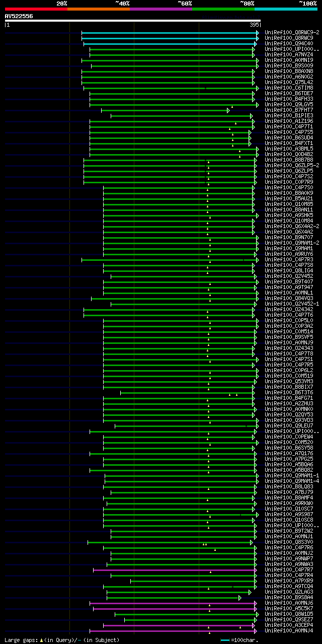
Task: Select the UniRef100_B8B7B8 label
Action: [x=289, y=160]
